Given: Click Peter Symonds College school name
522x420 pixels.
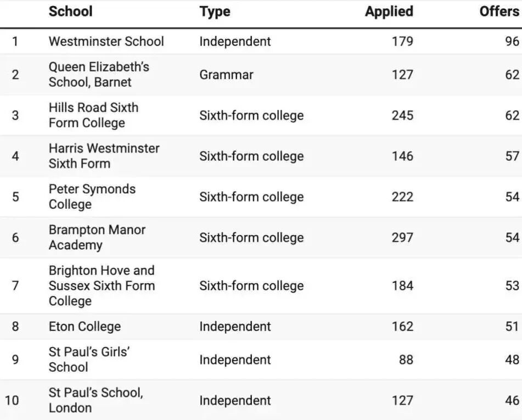Looking at the screenshot, I should pyautogui.click(x=92, y=197).
